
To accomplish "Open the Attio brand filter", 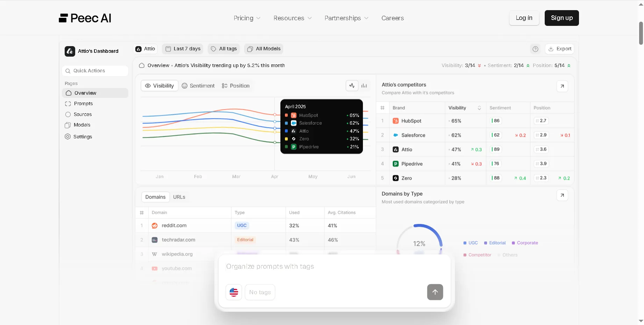I will tap(145, 49).
